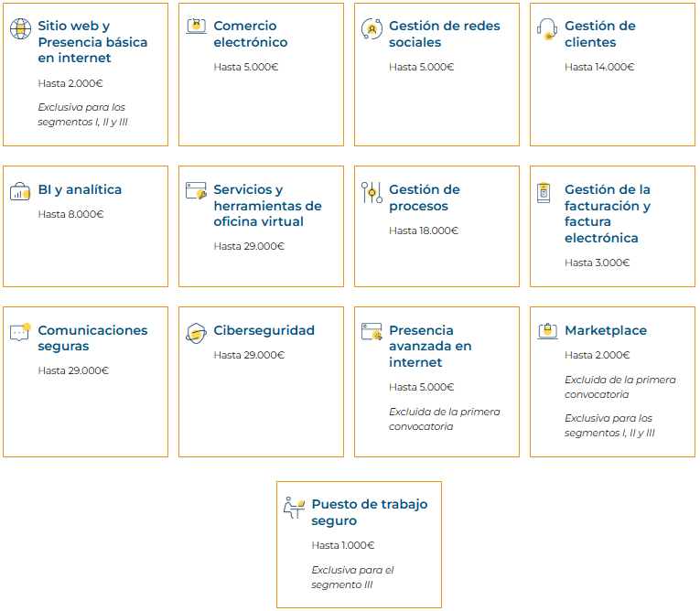700x611 pixels.
Task: Click the Gestión de redes sociales icon
Action: [x=372, y=28]
